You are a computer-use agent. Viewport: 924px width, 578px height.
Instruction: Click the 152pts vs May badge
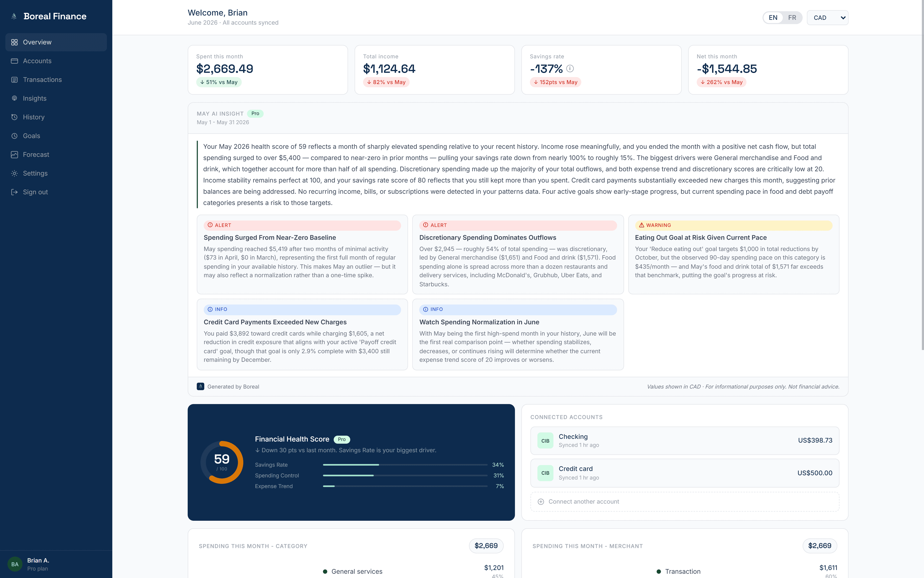(x=556, y=82)
